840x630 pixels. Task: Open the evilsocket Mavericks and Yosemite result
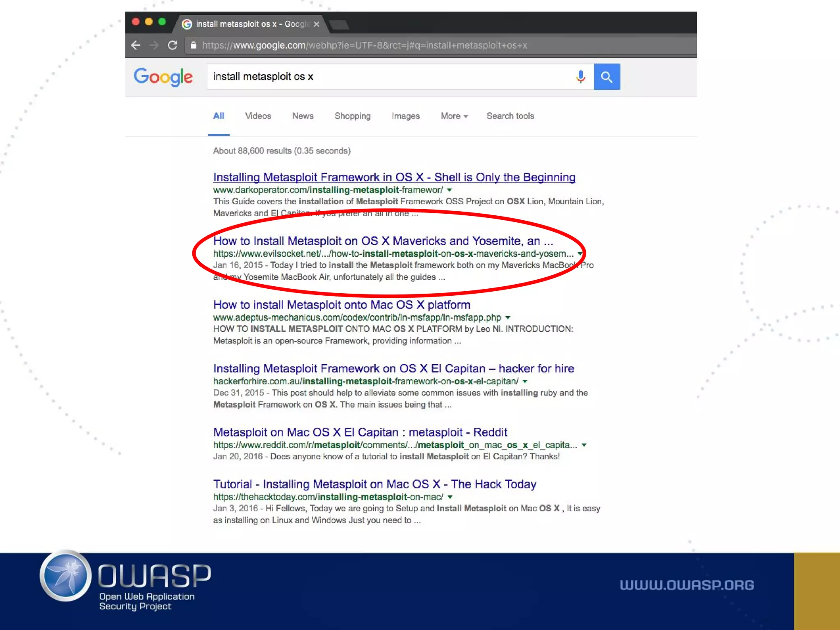pos(383,241)
